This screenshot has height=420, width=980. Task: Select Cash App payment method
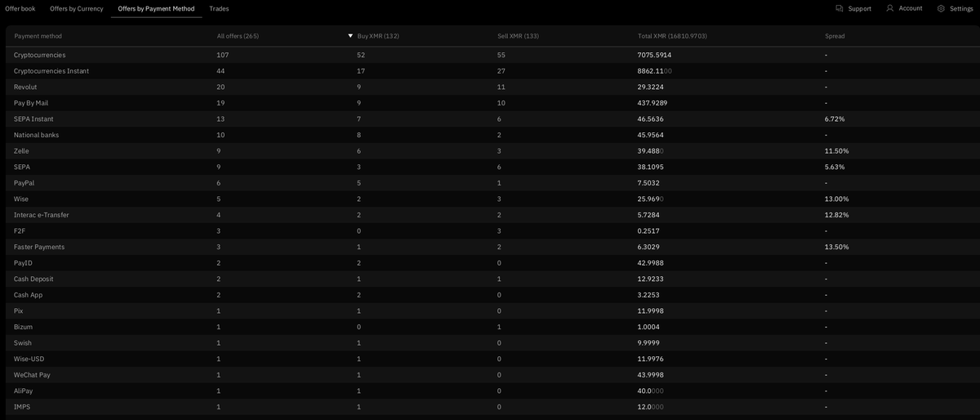(x=28, y=294)
